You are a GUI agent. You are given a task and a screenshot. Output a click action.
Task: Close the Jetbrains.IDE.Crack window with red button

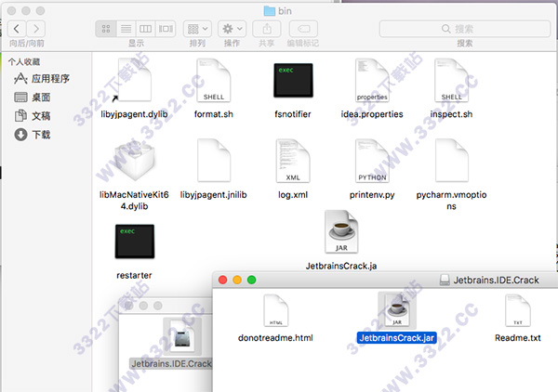tap(223, 280)
